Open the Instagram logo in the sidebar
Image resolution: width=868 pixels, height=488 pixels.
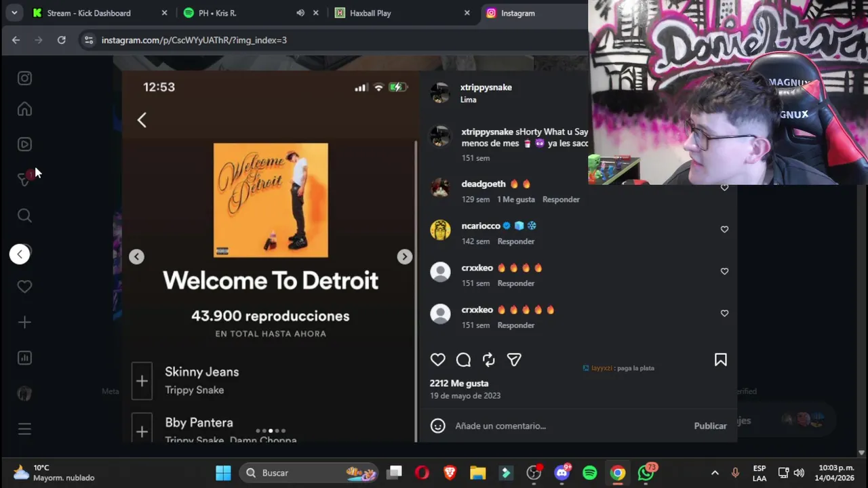[x=24, y=78]
